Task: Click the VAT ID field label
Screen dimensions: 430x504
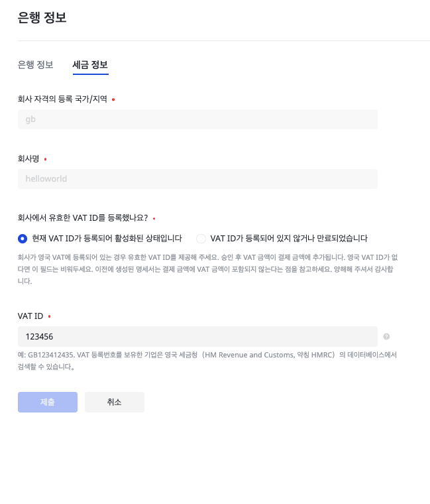Action: 30,316
